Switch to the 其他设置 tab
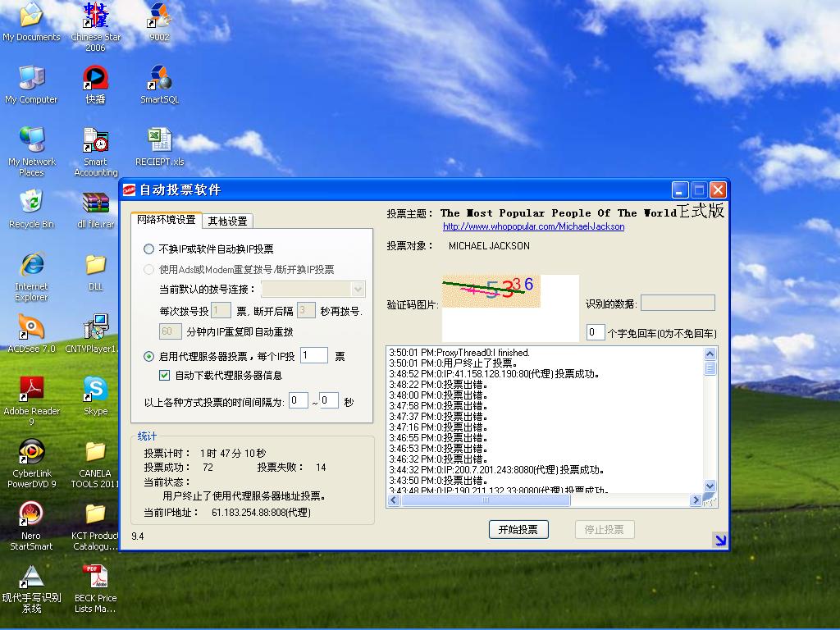840x630 pixels. coord(227,221)
